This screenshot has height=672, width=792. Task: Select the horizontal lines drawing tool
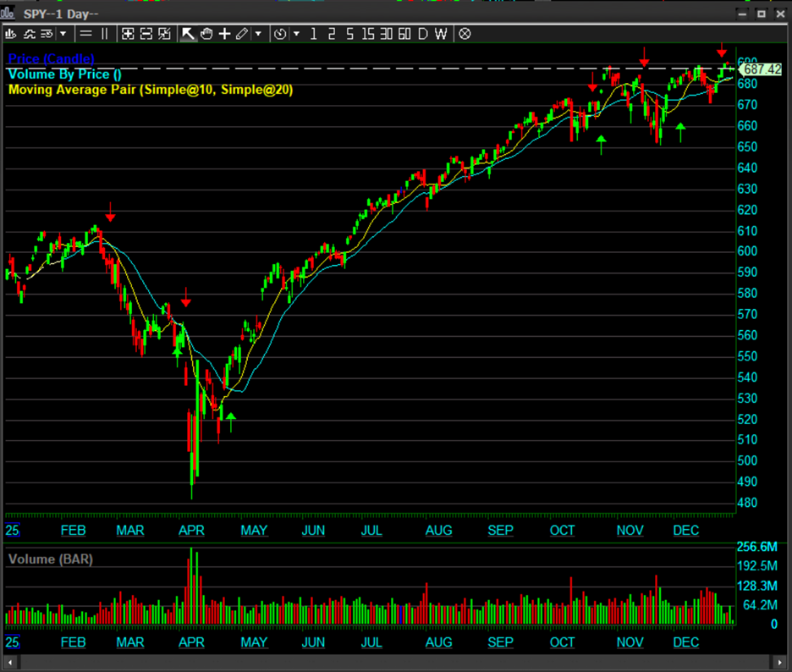click(85, 34)
